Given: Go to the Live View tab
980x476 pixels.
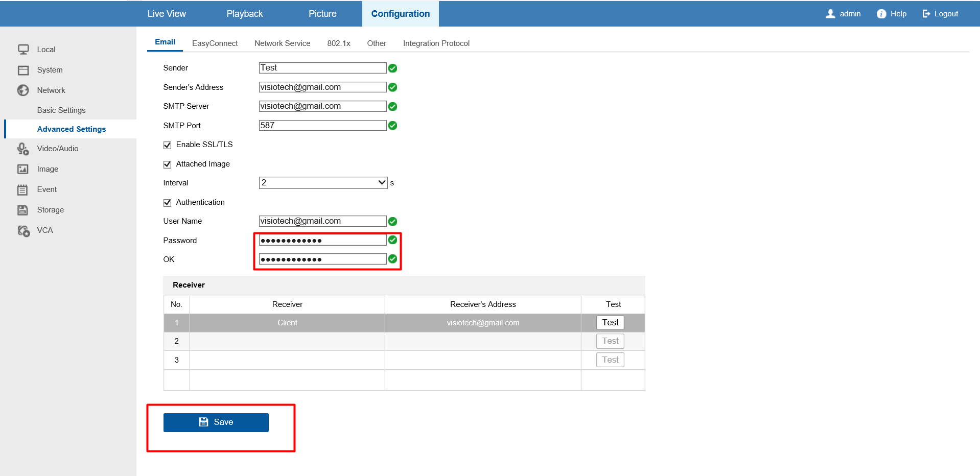Looking at the screenshot, I should (x=167, y=14).
